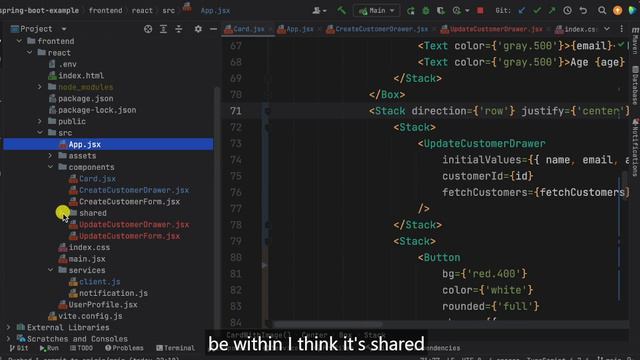
Task: Collapse the src folder
Action: 40,133
